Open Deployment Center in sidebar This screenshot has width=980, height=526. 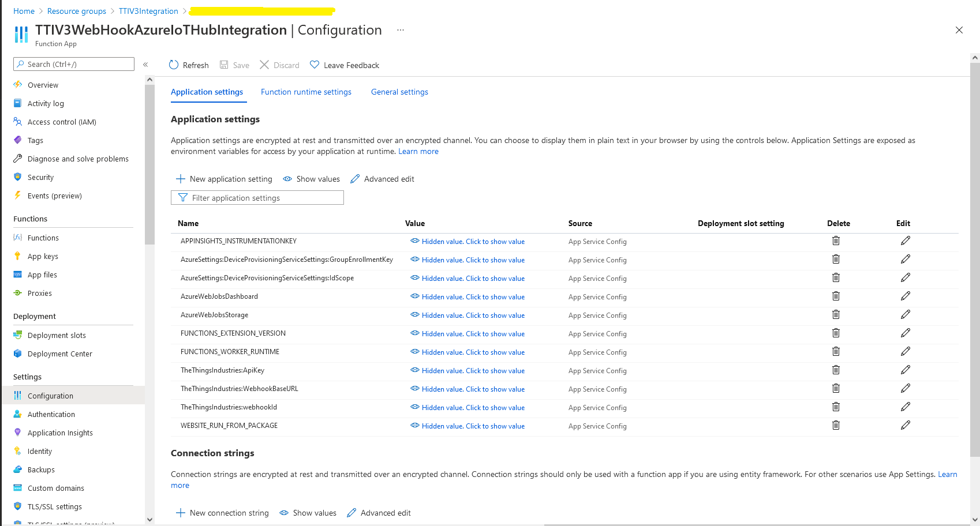tap(59, 354)
